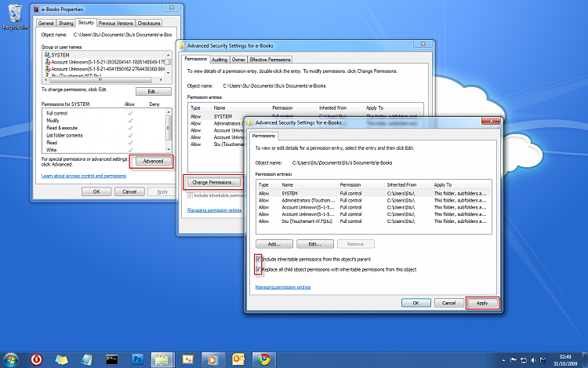Click the Name column header in front dialog
The image size is (588, 368).
tap(309, 185)
